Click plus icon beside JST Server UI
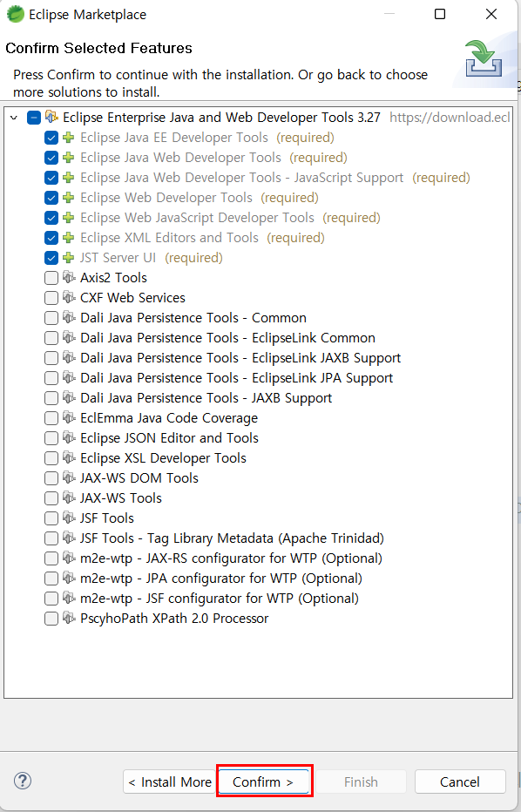Screen dimensions: 521x812 [x=68, y=258]
